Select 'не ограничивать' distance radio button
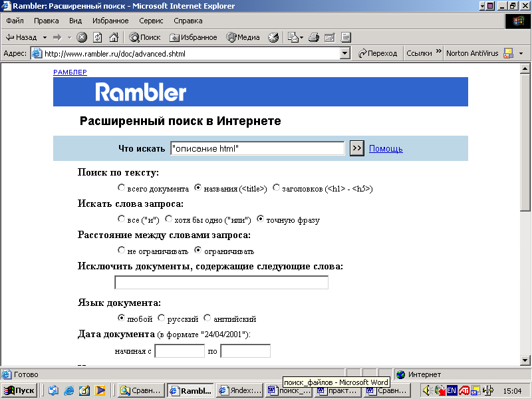532x399 pixels. point(121,250)
